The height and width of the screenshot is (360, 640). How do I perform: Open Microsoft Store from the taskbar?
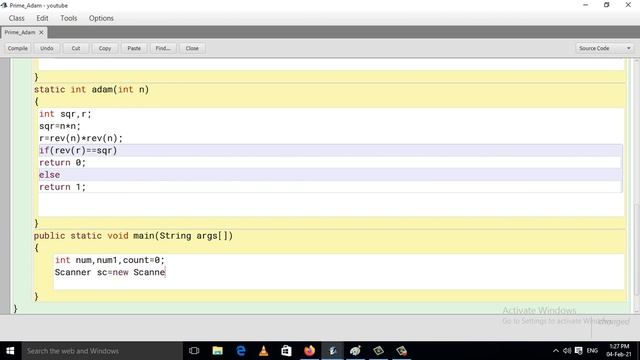tap(287, 351)
